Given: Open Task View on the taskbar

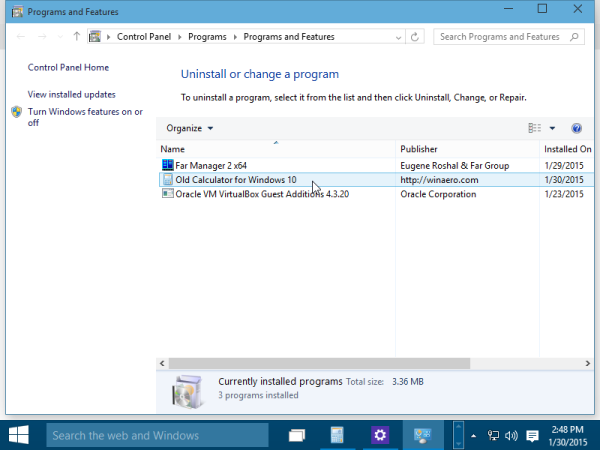Looking at the screenshot, I should click(297, 435).
